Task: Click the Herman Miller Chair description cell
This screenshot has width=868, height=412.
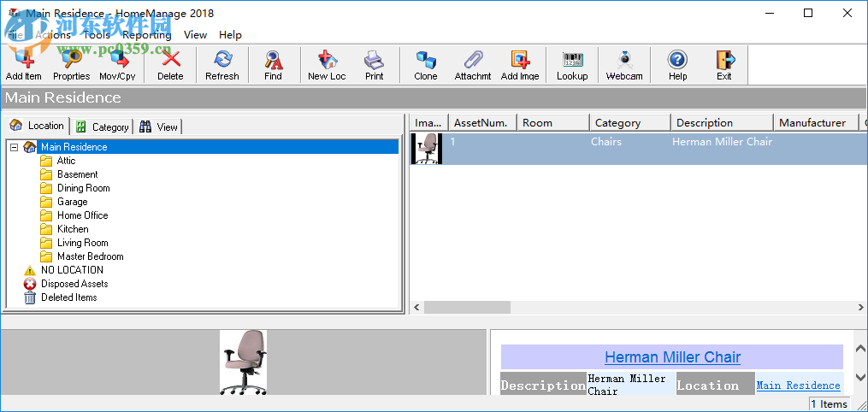Action: (722, 142)
